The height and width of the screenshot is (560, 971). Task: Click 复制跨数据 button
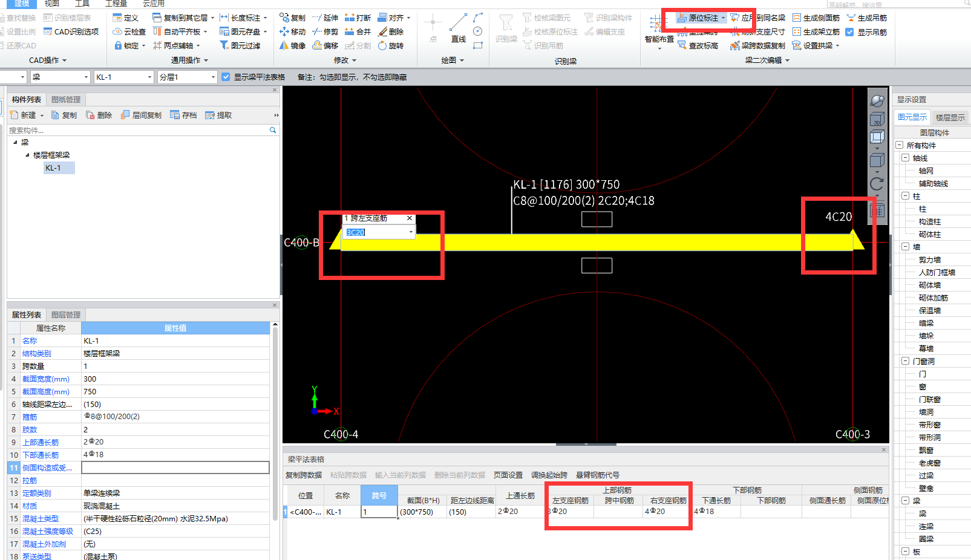coord(304,475)
